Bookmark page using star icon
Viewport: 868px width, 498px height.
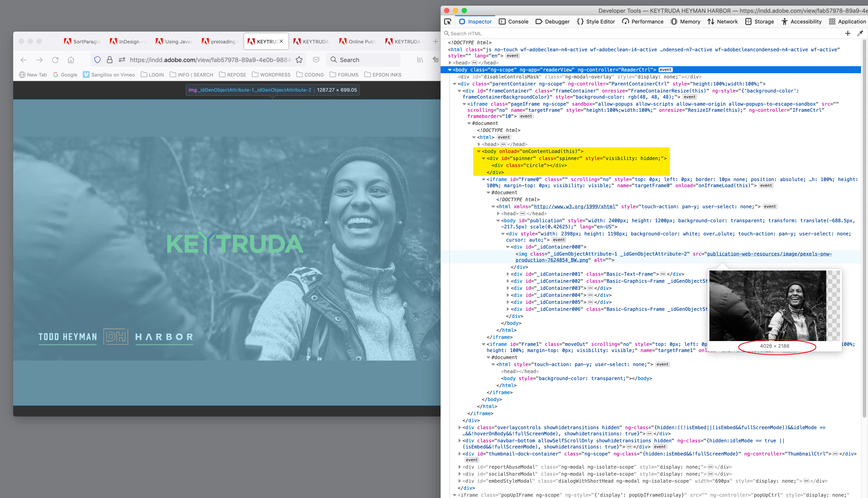299,60
